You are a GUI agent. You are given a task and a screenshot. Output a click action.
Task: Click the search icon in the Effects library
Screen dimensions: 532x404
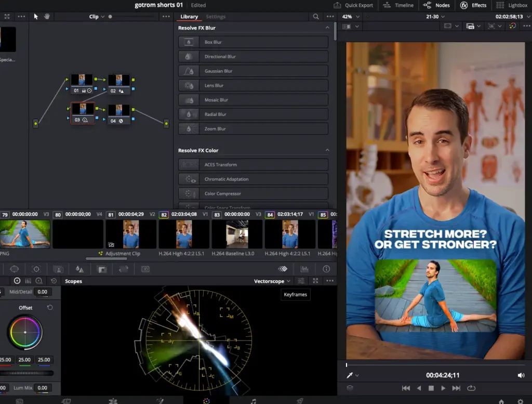coord(316,16)
